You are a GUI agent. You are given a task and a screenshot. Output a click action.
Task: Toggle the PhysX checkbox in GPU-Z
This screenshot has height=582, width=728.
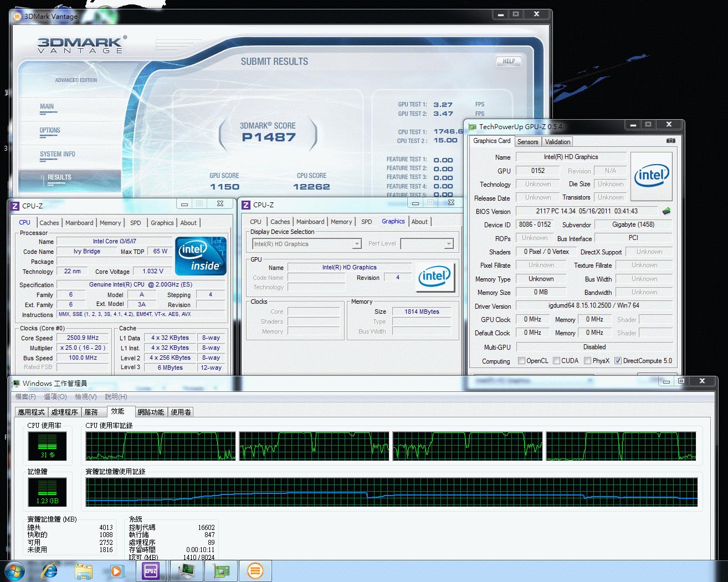coord(587,361)
